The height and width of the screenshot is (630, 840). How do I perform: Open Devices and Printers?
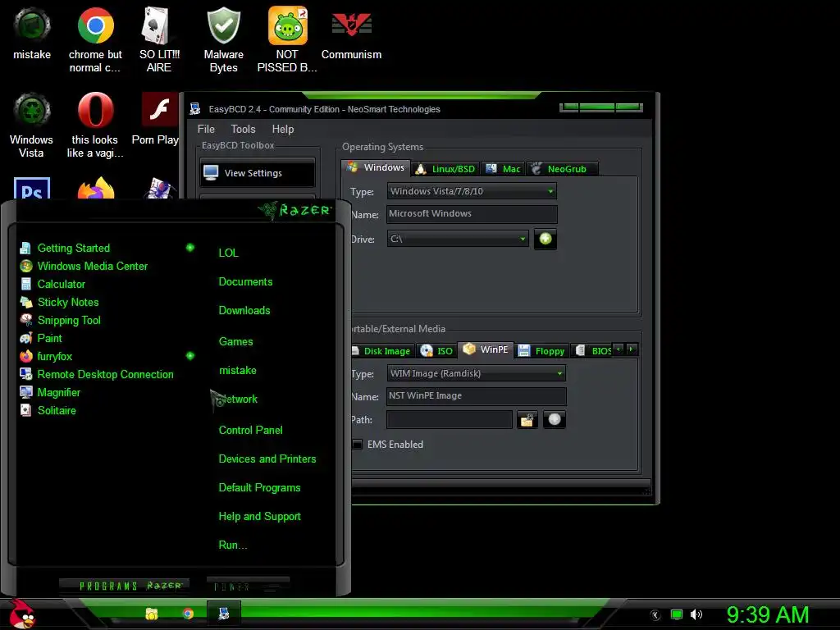(267, 459)
